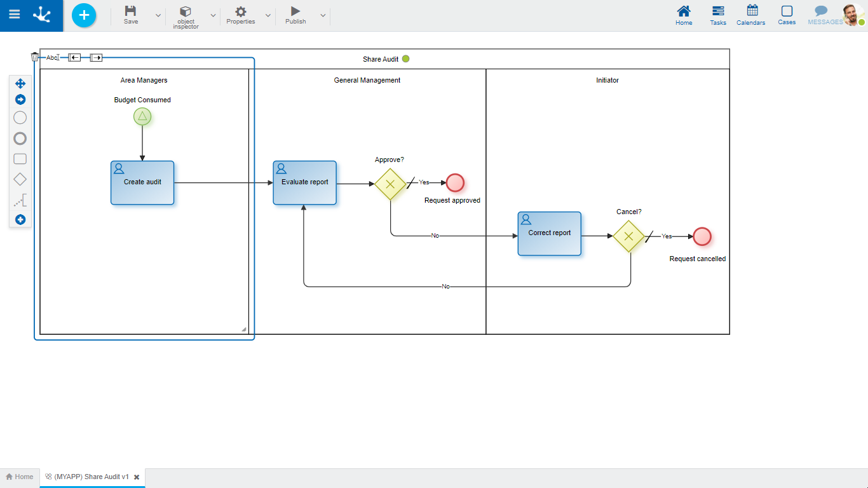The image size is (868, 488).
Task: Click the move arrows palette icon
Action: coord(20,83)
